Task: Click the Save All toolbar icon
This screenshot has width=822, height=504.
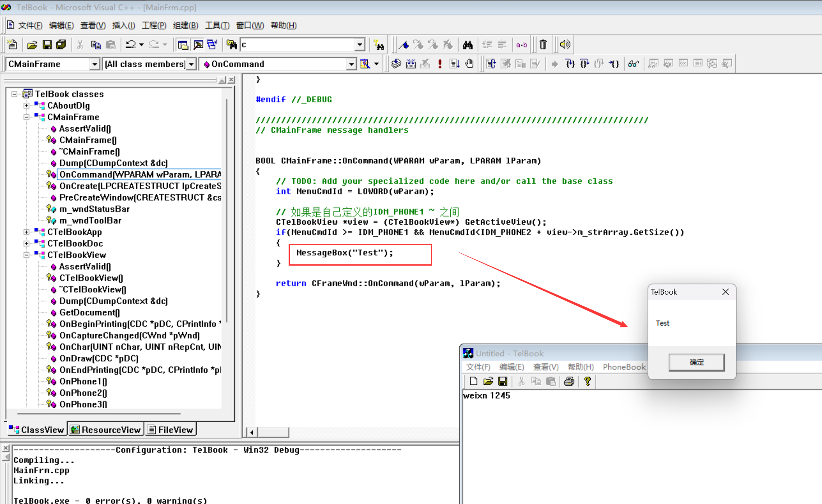Action: click(x=61, y=44)
